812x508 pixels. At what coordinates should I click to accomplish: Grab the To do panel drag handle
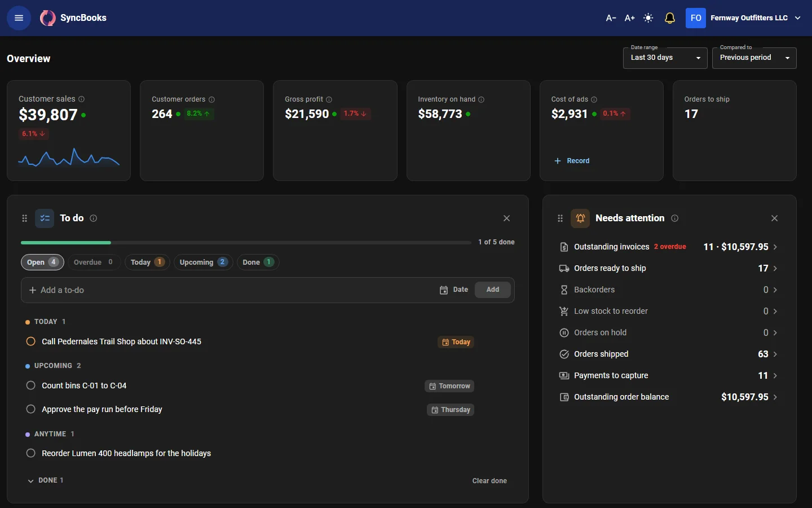(x=24, y=218)
